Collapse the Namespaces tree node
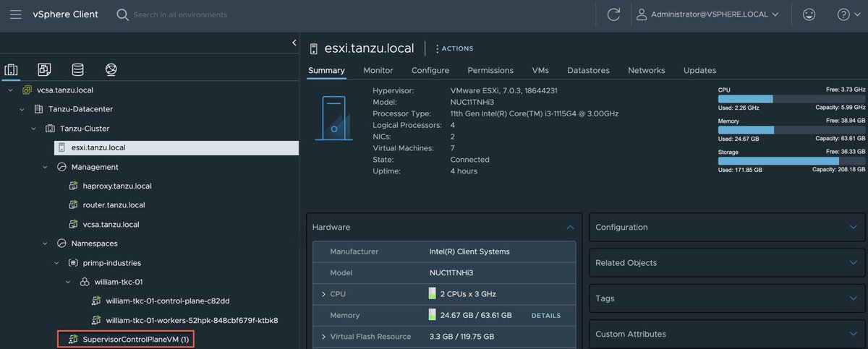Image resolution: width=868 pixels, height=349 pixels. tap(45, 244)
